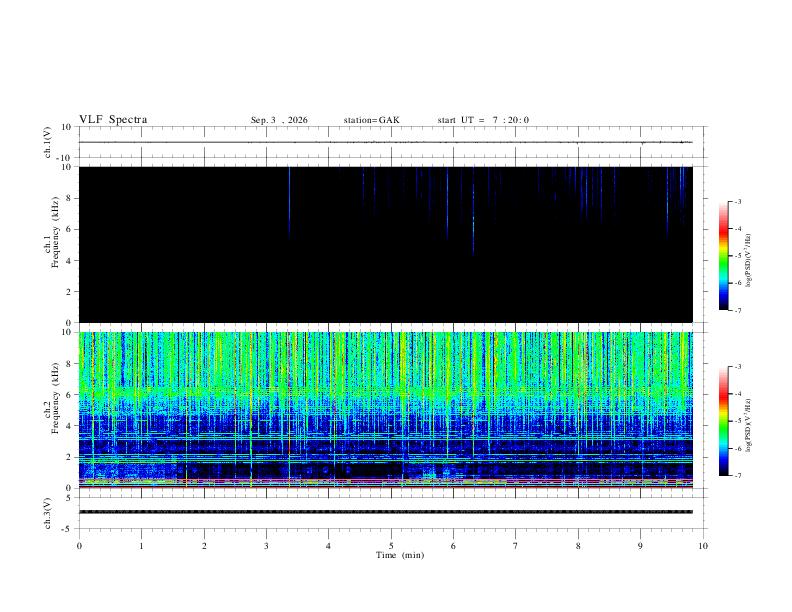The height and width of the screenshot is (612, 792).
Task: Click the 3 tick on time axis
Action: click(x=266, y=546)
